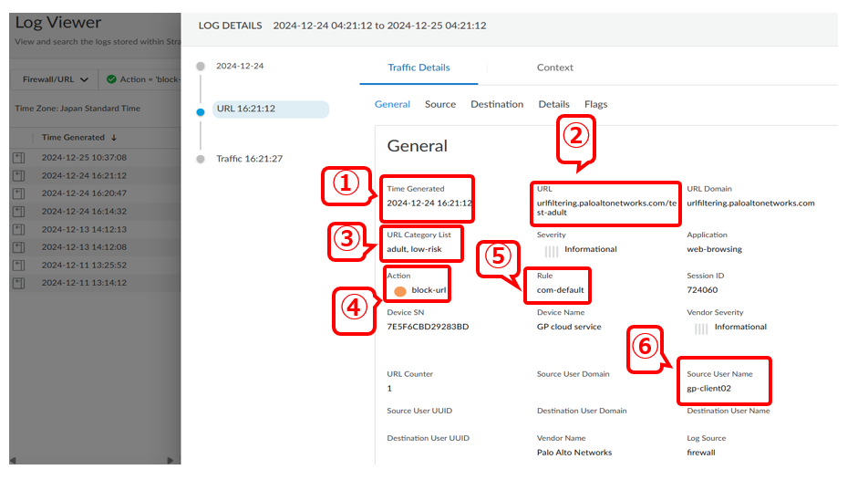
Task: Select URL 16:21:12 timeline entry
Action: coord(245,109)
